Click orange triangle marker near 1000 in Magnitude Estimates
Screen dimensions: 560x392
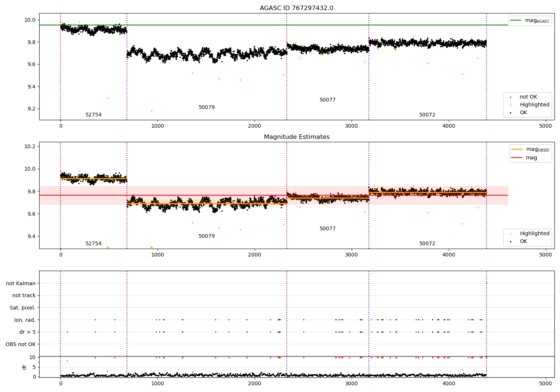pos(152,248)
